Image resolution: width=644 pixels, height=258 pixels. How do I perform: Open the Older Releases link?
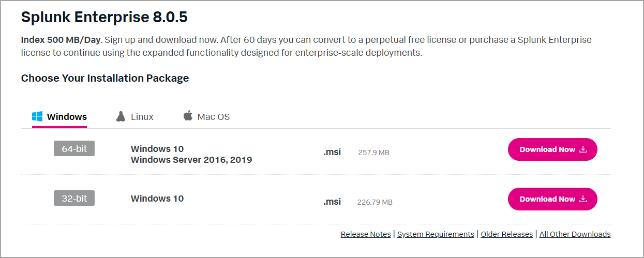[507, 234]
